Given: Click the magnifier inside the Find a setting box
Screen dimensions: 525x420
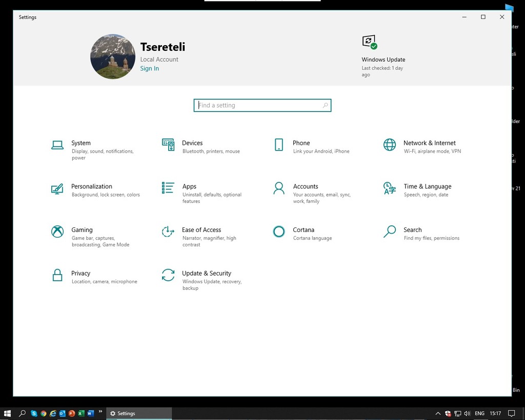Looking at the screenshot, I should [325, 106].
